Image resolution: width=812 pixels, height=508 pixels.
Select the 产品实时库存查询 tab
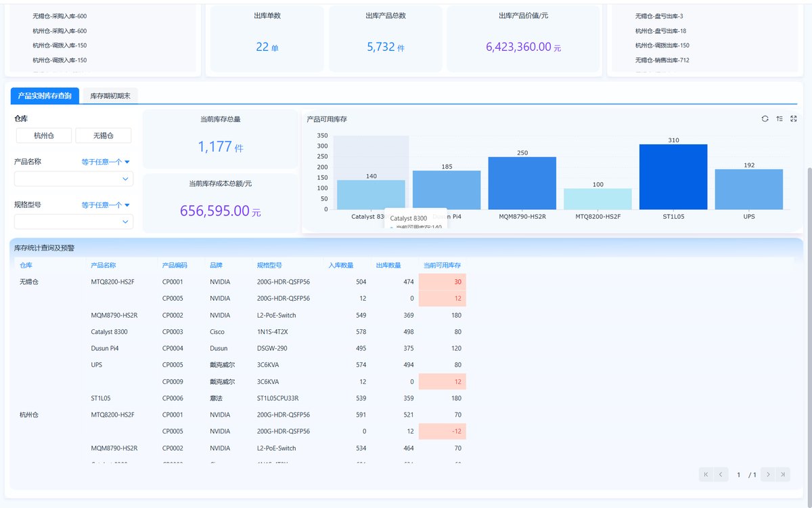[45, 96]
